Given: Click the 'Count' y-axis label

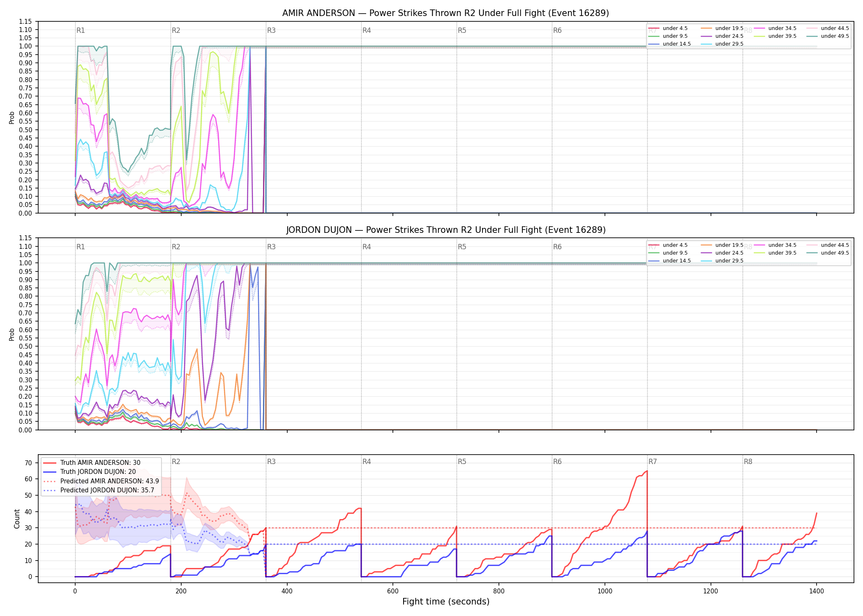Looking at the screenshot, I should pyautogui.click(x=17, y=519).
